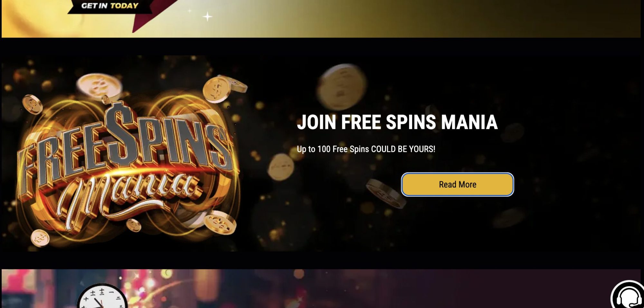Select the JOIN FREE SPINS MANIA heading
This screenshot has width=644, height=308.
pyautogui.click(x=397, y=122)
